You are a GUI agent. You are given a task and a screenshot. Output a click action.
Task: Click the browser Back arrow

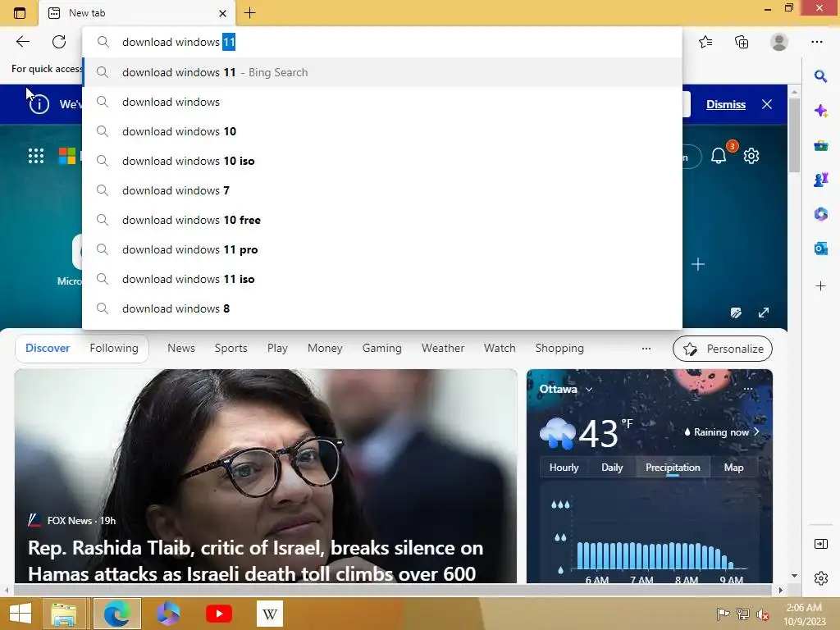22,42
